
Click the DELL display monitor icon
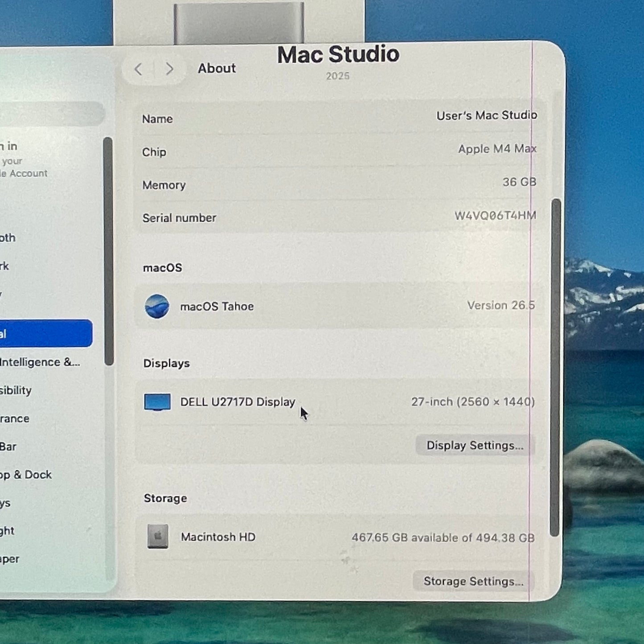point(157,402)
